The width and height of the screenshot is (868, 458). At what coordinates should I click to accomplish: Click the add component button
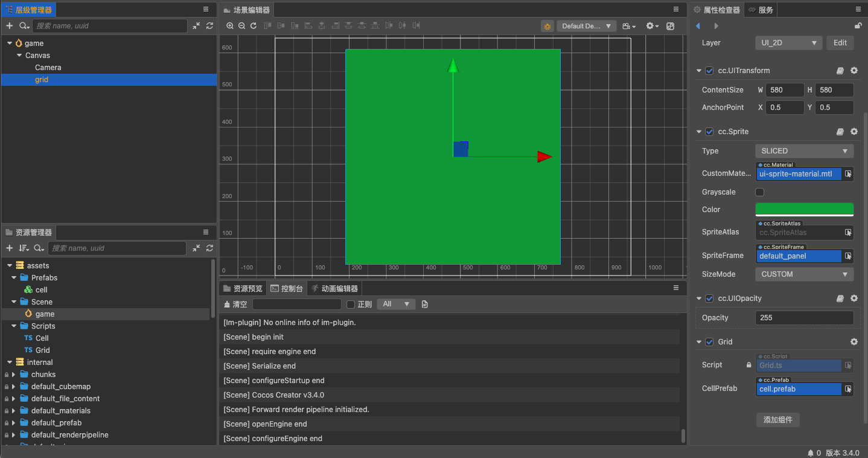point(777,420)
